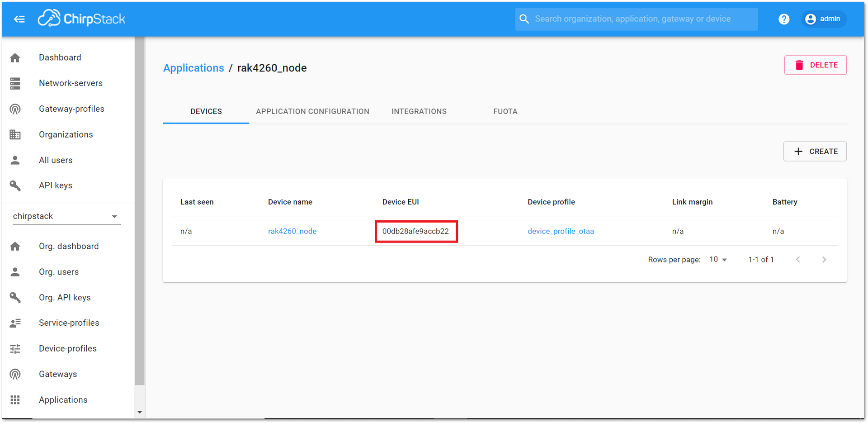Click Applications breadcrumb link
Screen dimensions: 868x423
pyautogui.click(x=193, y=68)
